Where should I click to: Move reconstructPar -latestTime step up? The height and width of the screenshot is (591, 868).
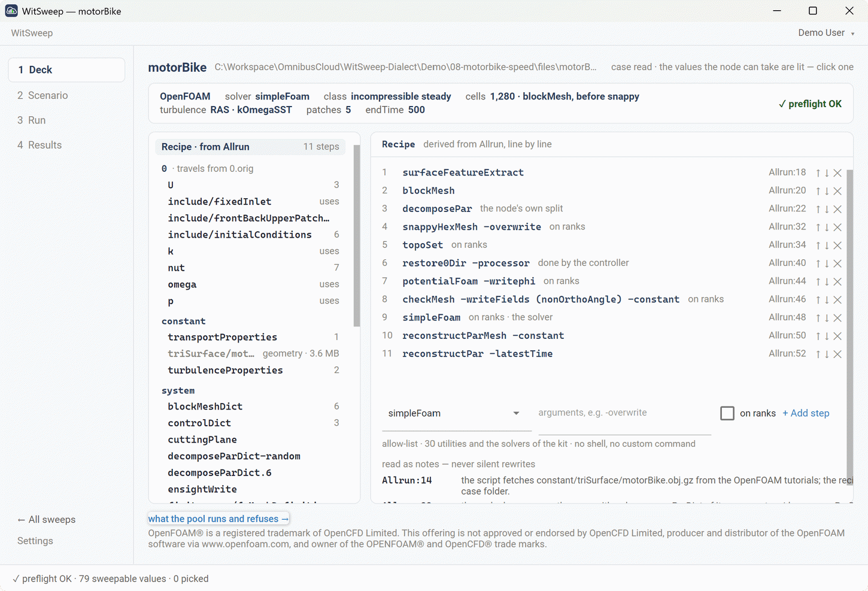[x=818, y=354]
